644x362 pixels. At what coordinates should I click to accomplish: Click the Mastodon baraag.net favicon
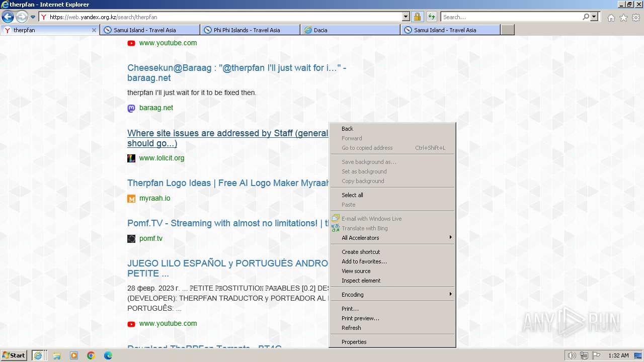coord(131,108)
